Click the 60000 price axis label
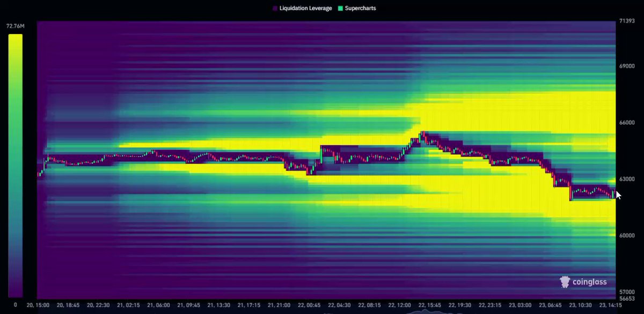This screenshot has width=644, height=314. click(628, 236)
